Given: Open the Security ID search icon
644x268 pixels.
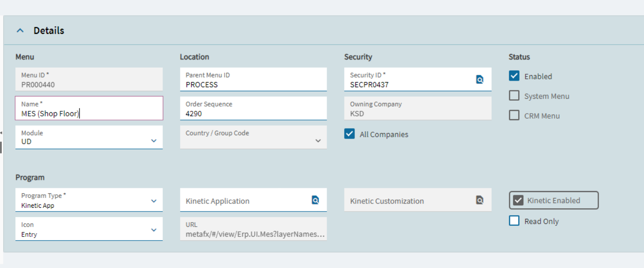Looking at the screenshot, I should tap(480, 79).
